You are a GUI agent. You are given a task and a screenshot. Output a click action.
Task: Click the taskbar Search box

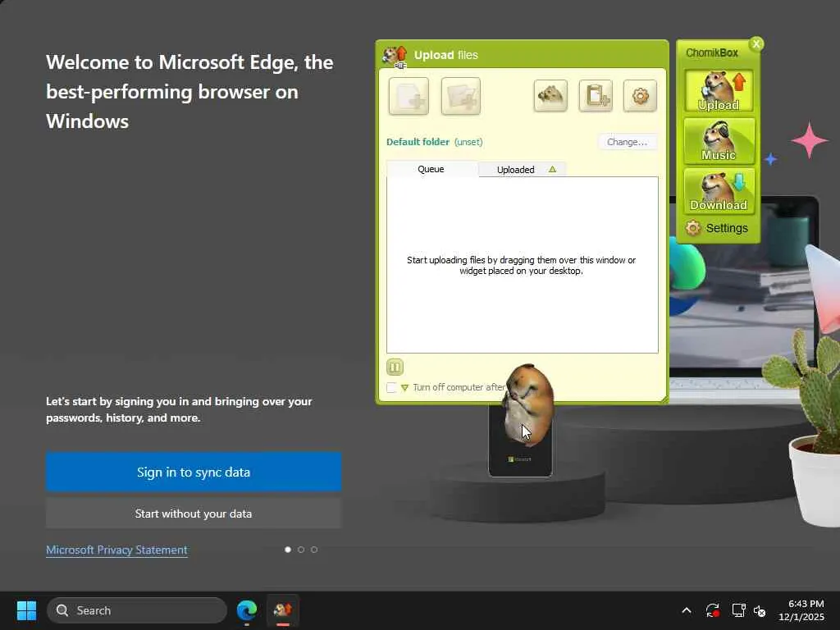pyautogui.click(x=137, y=610)
